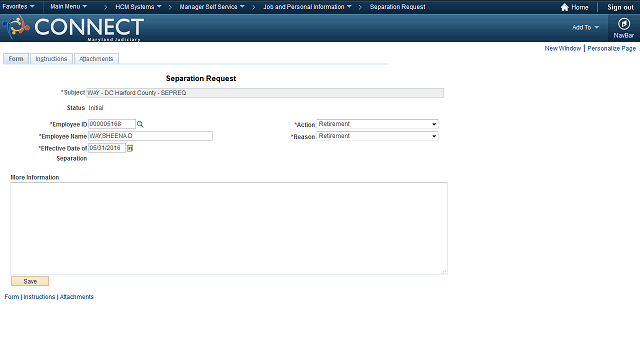Click the Employee ID lookup magnifier

(140, 124)
